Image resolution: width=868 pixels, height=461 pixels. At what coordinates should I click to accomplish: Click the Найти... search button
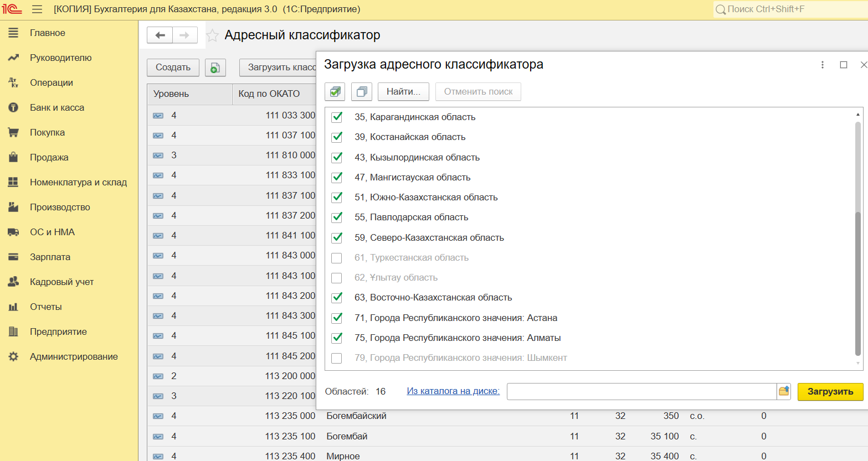[x=403, y=92]
